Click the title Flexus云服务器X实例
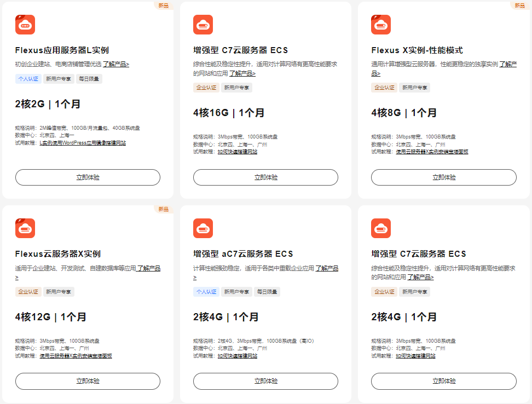The width and height of the screenshot is (532, 404). [58, 253]
